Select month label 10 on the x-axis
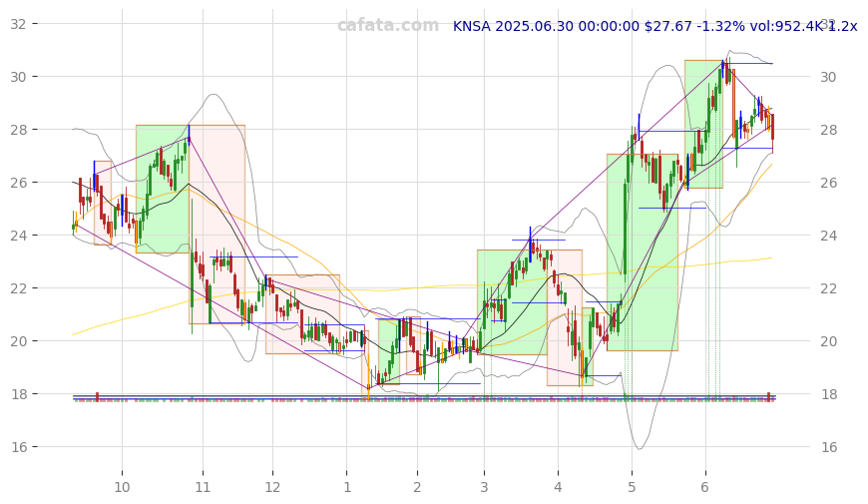Image resolution: width=868 pixels, height=504 pixels. pos(122,487)
